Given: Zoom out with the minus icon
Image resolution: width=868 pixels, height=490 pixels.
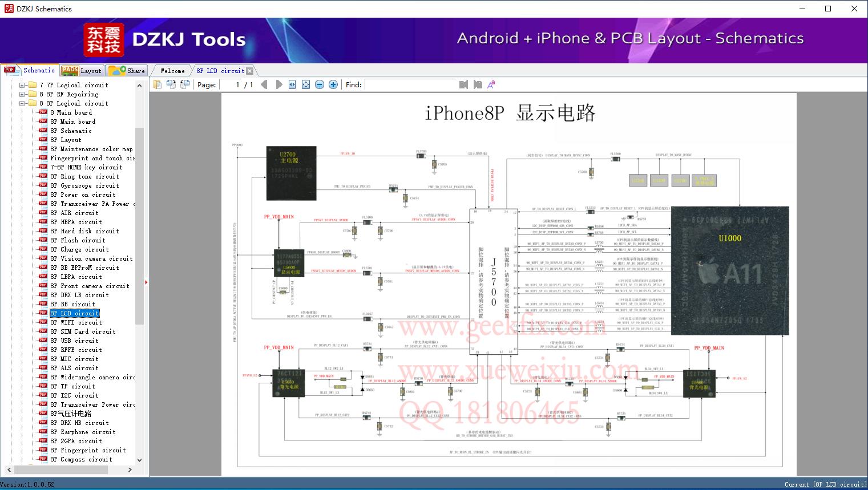Looking at the screenshot, I should [x=320, y=84].
